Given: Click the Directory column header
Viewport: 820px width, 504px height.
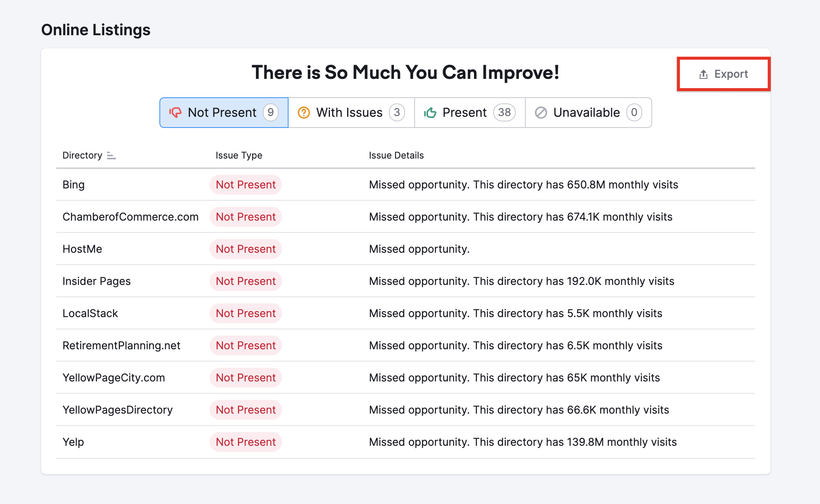Looking at the screenshot, I should pyautogui.click(x=82, y=155).
